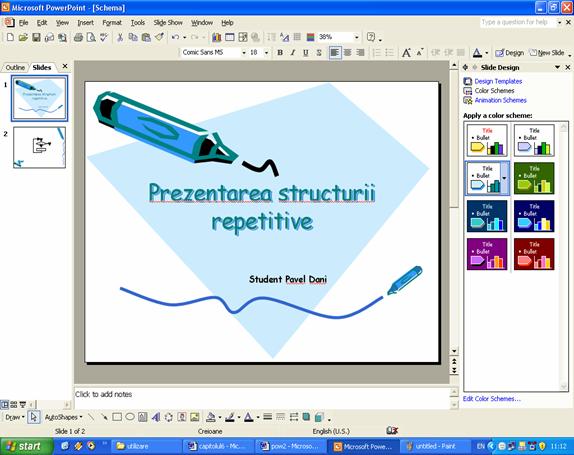574x455 pixels.
Task: Click the Increase Font Size icon
Action: pos(406,53)
